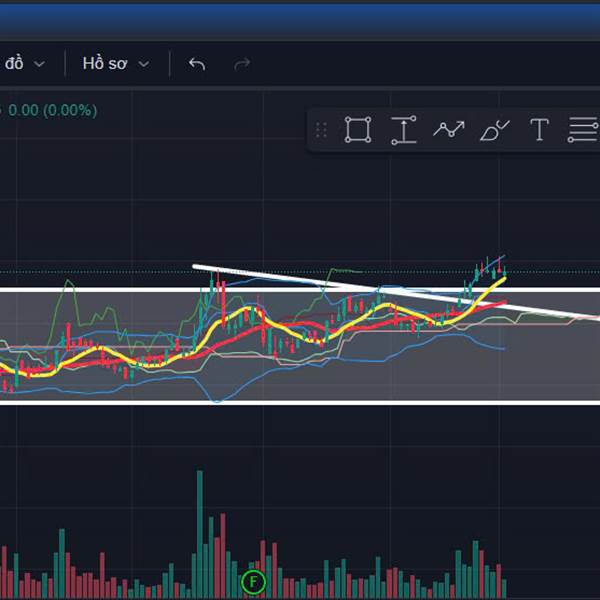Open the dropdown chevron beside 'đồ'
The height and width of the screenshot is (600, 600).
coord(39,64)
